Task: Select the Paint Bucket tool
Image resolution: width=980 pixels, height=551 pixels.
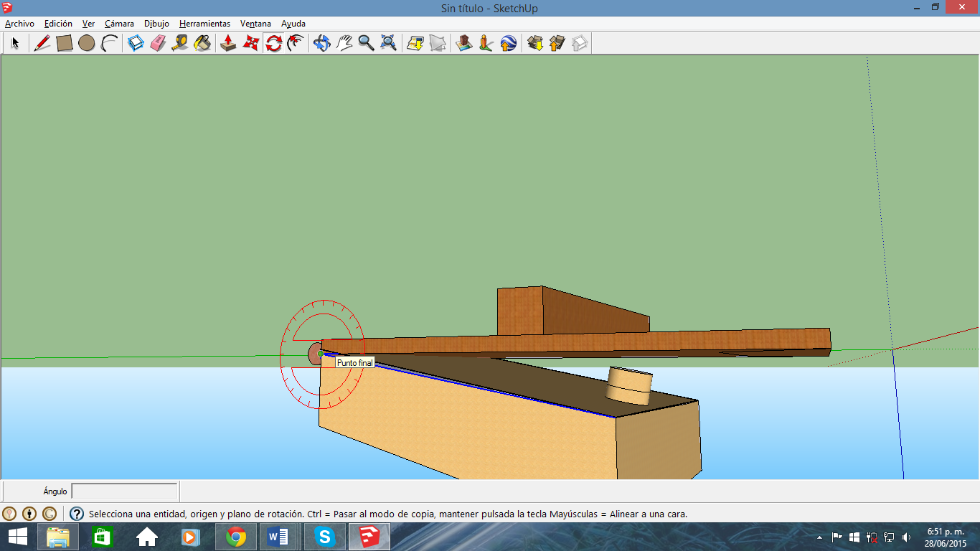Action: point(202,43)
